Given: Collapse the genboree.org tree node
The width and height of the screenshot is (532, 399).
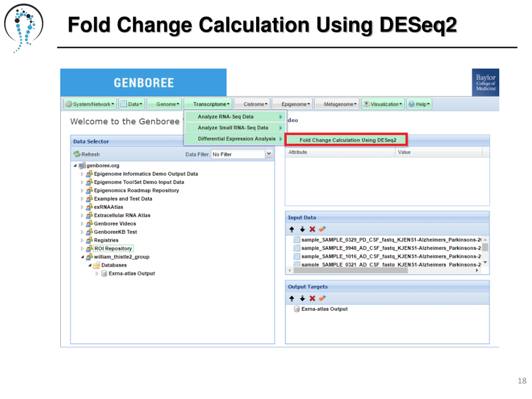Looking at the screenshot, I should [75, 165].
